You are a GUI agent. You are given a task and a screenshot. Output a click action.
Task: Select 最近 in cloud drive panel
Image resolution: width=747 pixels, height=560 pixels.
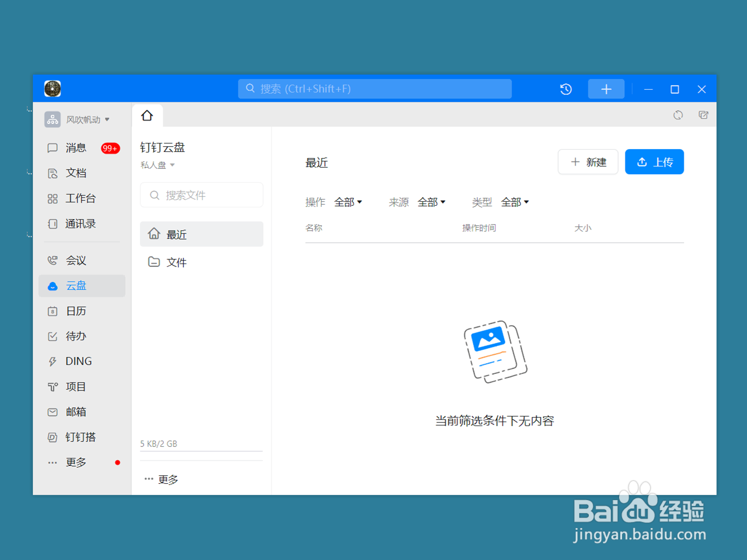click(x=201, y=234)
